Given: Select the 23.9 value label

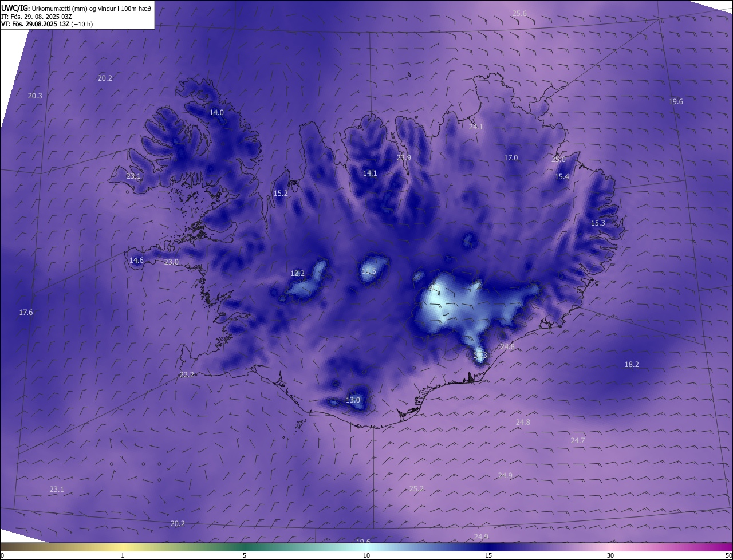Looking at the screenshot, I should point(404,157).
